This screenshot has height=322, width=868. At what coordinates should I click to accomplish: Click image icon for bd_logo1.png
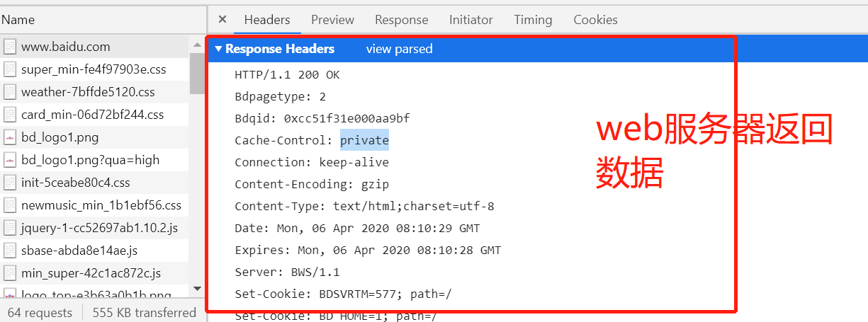point(10,137)
